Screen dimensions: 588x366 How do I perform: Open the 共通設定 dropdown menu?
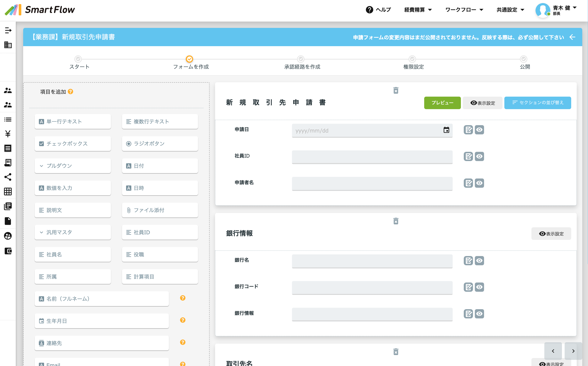(510, 10)
